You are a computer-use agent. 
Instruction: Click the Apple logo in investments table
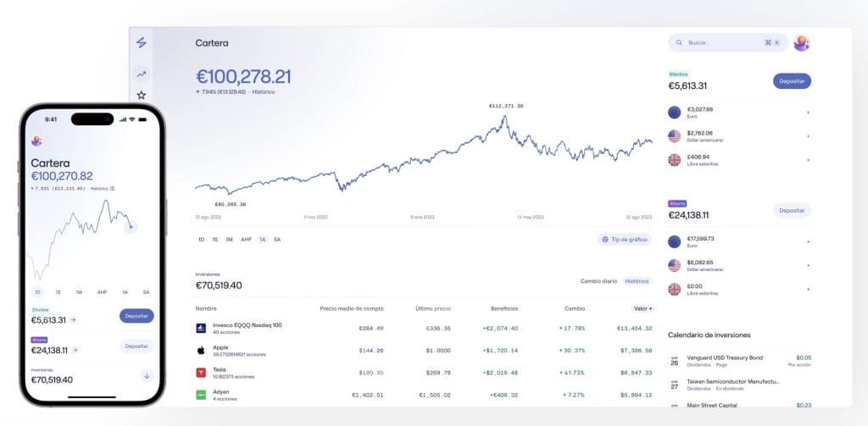(201, 350)
